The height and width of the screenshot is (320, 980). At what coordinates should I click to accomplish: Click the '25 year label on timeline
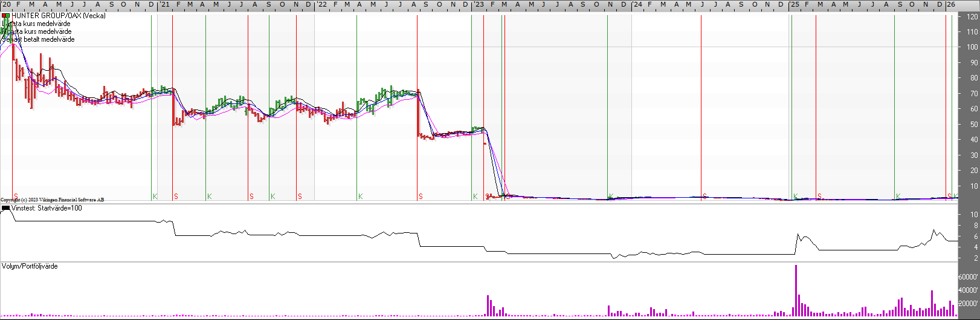click(x=795, y=4)
